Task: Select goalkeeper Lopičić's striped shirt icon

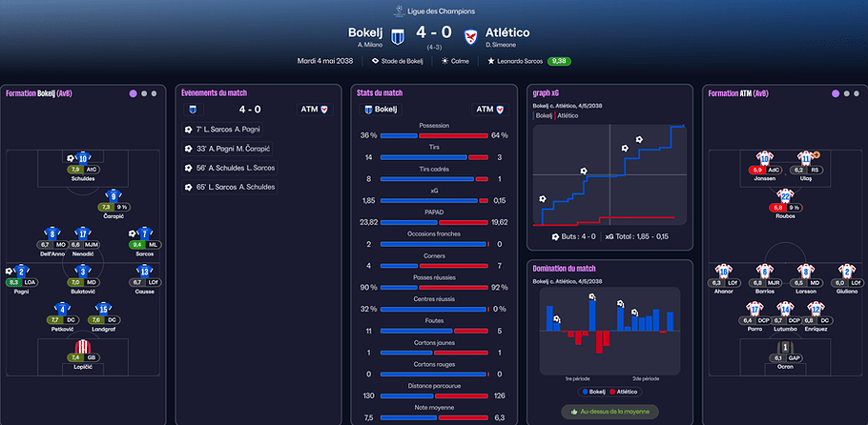Action: pyautogui.click(x=82, y=347)
